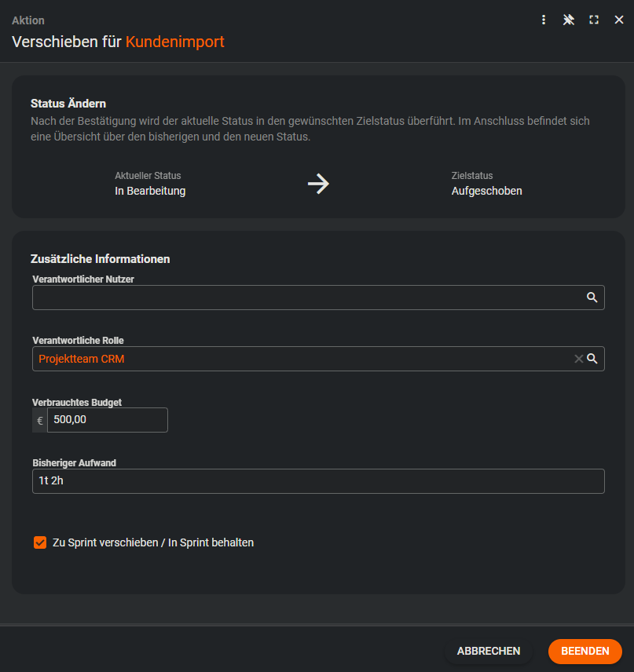Select the Bisheriger Aufwand input field

coord(317,481)
